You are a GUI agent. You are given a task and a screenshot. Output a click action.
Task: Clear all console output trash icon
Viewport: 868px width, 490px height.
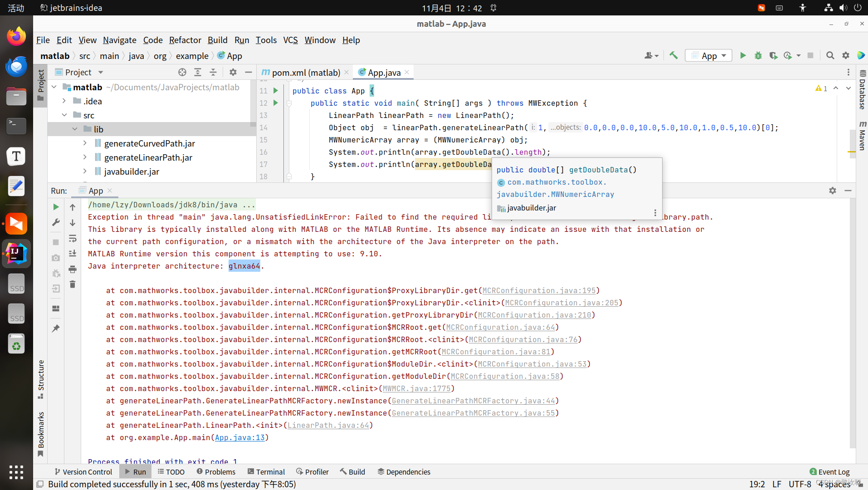coord(73,284)
